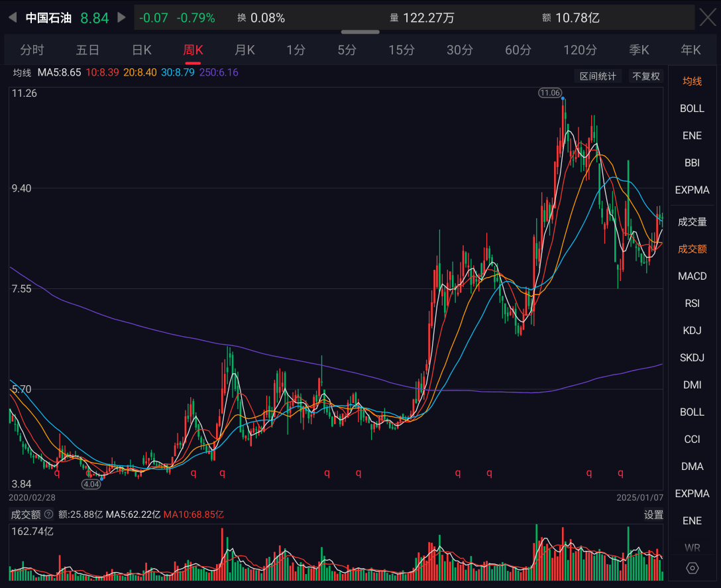Image resolution: width=721 pixels, height=588 pixels.
Task: Select the DMI sub-indicator
Action: tap(692, 384)
